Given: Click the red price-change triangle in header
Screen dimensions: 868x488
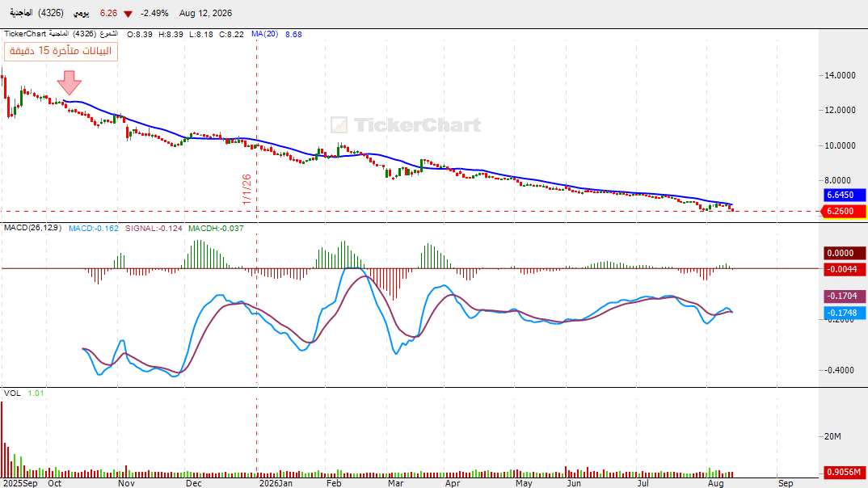Looking at the screenshot, I should (x=128, y=14).
